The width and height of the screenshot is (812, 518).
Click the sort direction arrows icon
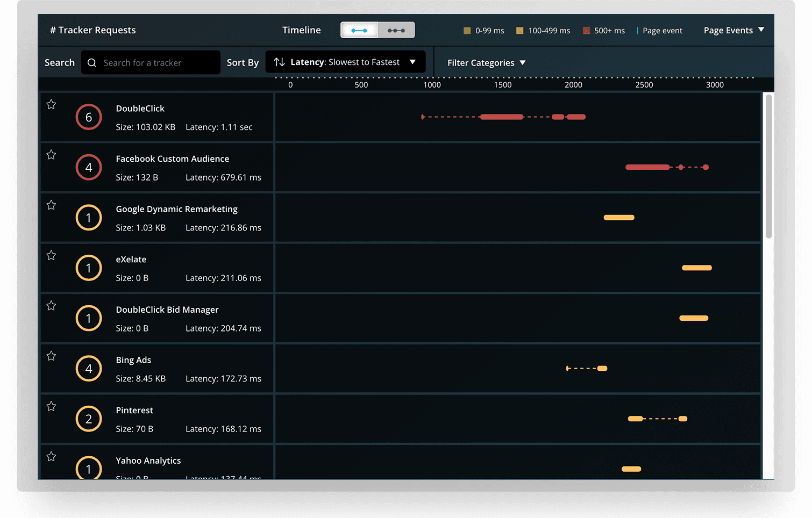pos(280,62)
